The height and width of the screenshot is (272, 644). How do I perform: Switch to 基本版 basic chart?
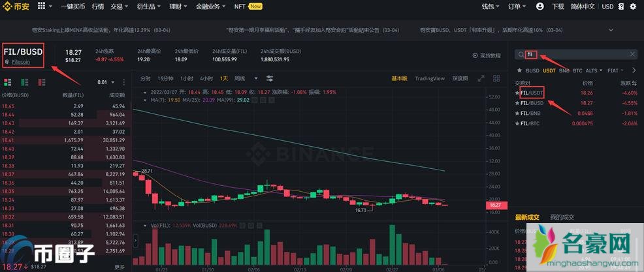pyautogui.click(x=399, y=78)
